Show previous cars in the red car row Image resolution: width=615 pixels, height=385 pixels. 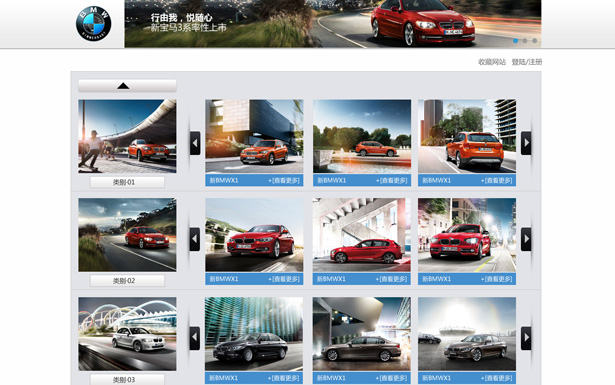[195, 239]
